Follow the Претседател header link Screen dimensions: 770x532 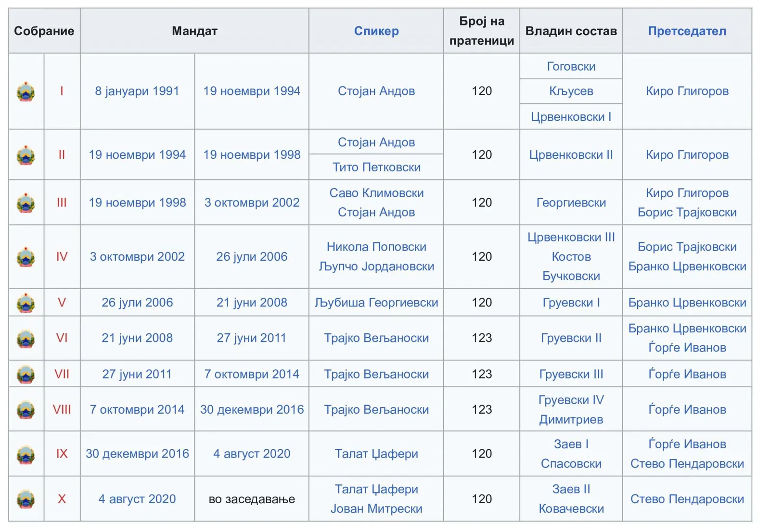[687, 31]
